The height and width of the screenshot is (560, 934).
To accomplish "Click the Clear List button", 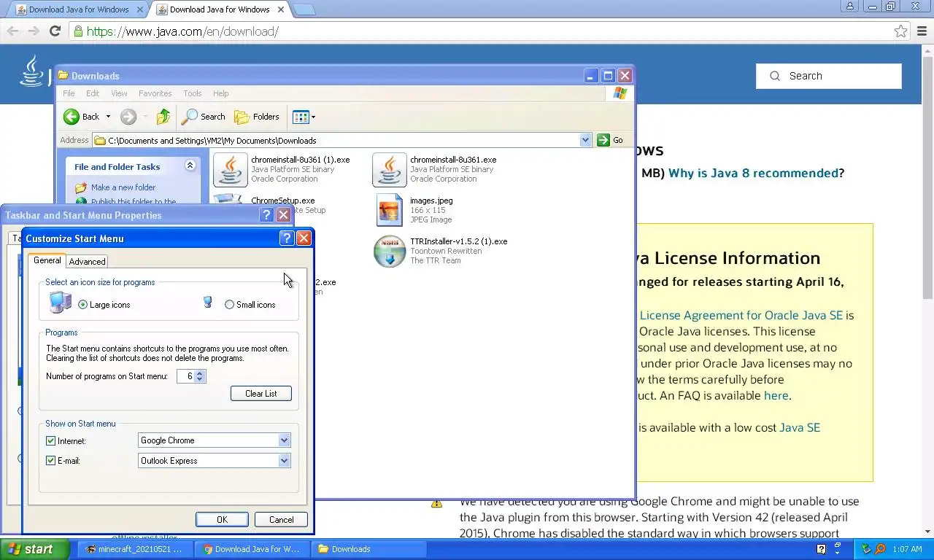I will pyautogui.click(x=261, y=394).
